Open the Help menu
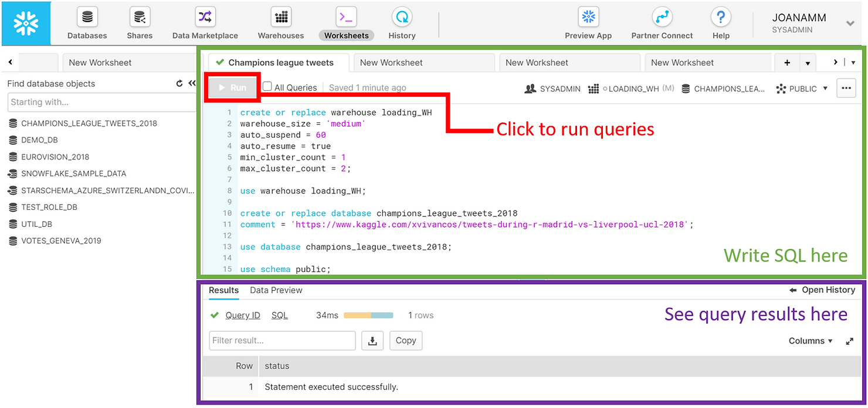Viewport: 868px width, 408px height. 721,24
